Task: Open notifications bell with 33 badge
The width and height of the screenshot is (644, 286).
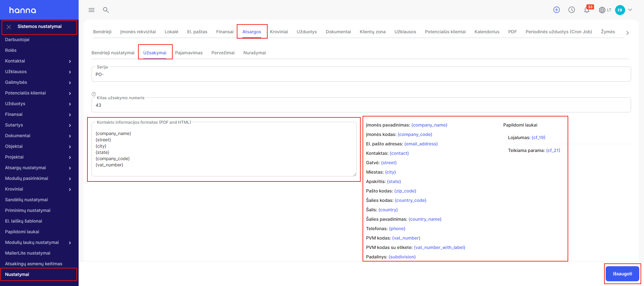Action: click(588, 9)
